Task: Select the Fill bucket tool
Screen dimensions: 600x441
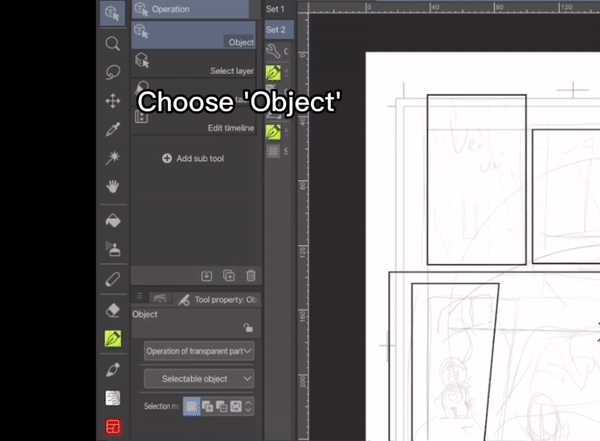Action: pos(112,221)
